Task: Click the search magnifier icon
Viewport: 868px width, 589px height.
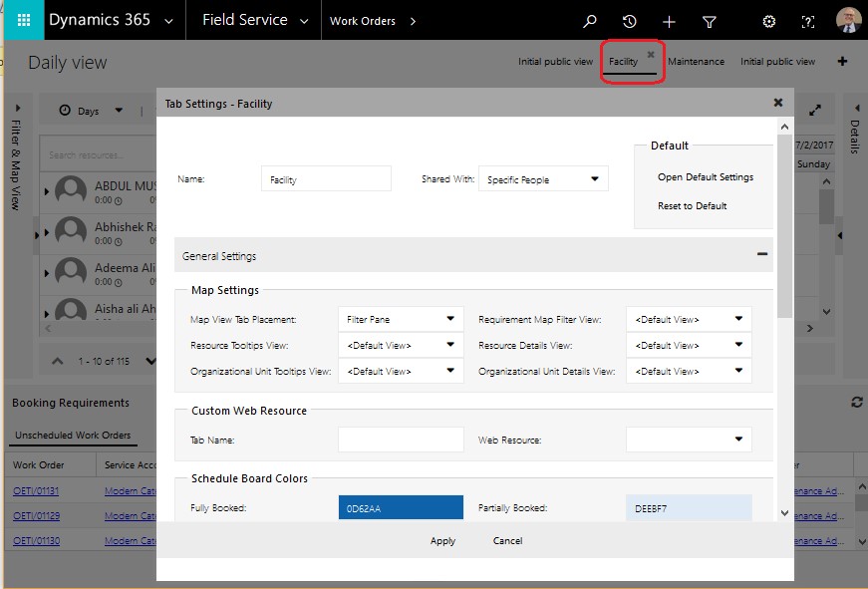Action: pos(590,21)
